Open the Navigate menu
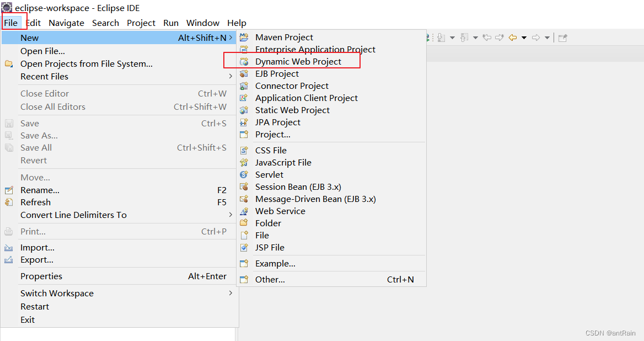The height and width of the screenshot is (341, 644). [66, 23]
